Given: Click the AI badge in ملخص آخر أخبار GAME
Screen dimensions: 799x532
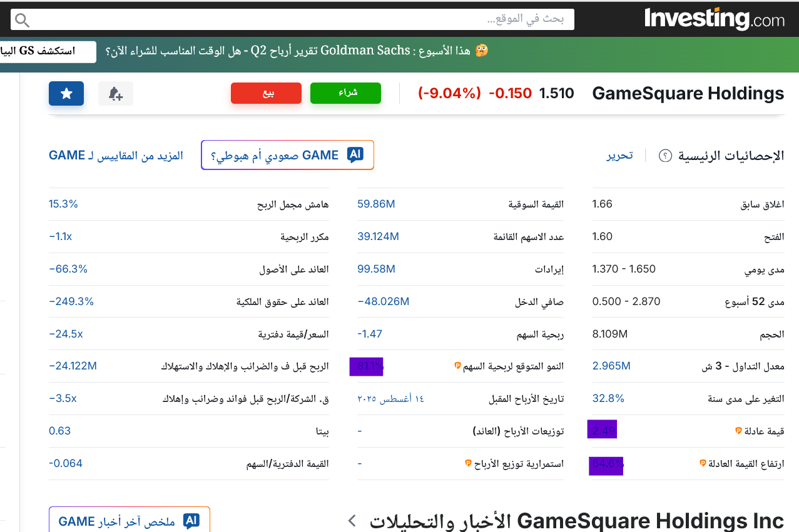Looking at the screenshot, I should [191, 521].
